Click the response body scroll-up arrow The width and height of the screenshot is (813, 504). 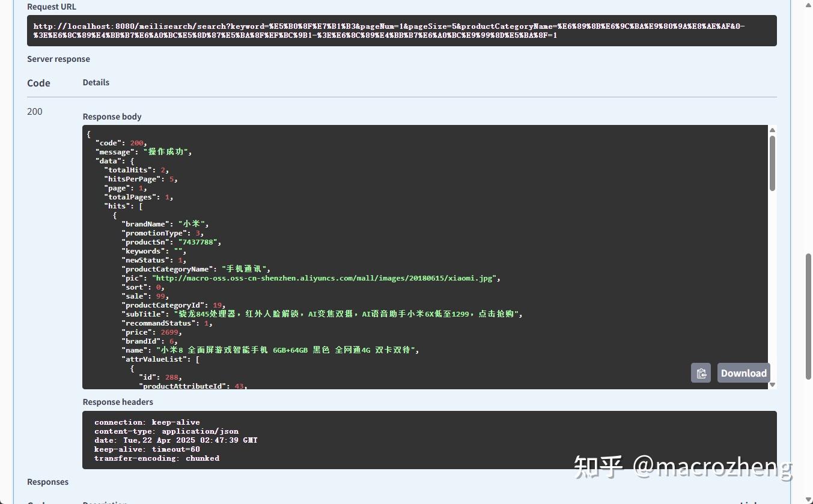point(772,129)
